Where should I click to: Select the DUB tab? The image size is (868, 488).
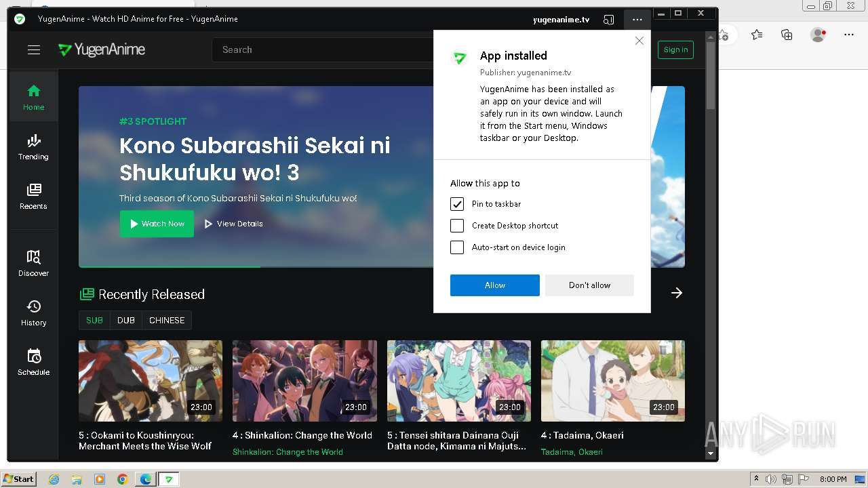tap(126, 320)
